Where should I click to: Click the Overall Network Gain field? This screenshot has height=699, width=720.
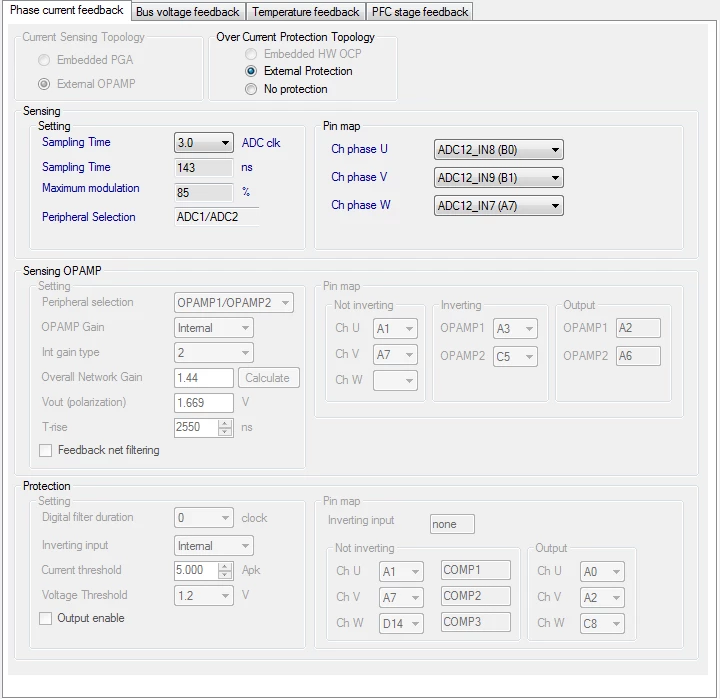[x=204, y=378]
